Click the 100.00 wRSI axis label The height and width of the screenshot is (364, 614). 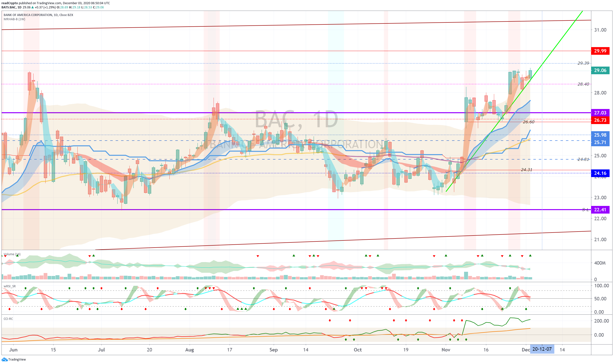click(601, 286)
